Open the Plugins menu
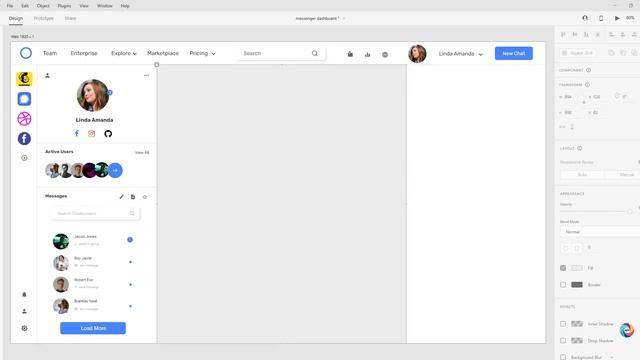Image resolution: width=640 pixels, height=360 pixels. pyautogui.click(x=64, y=6)
